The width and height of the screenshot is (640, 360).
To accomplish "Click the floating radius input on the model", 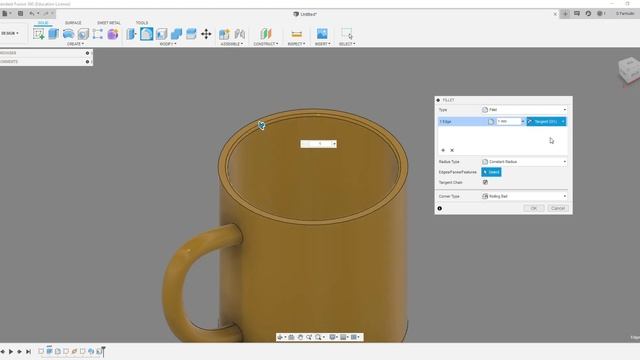I will [x=318, y=144].
